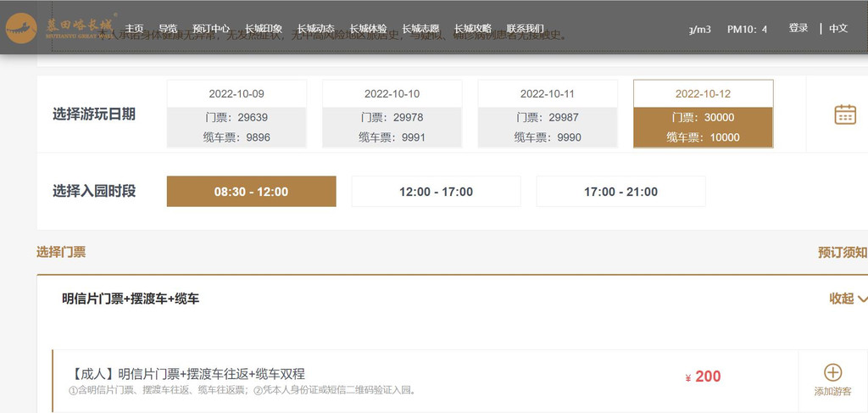This screenshot has height=413, width=868.
Task: Select date 2022-10-10
Action: (392, 114)
